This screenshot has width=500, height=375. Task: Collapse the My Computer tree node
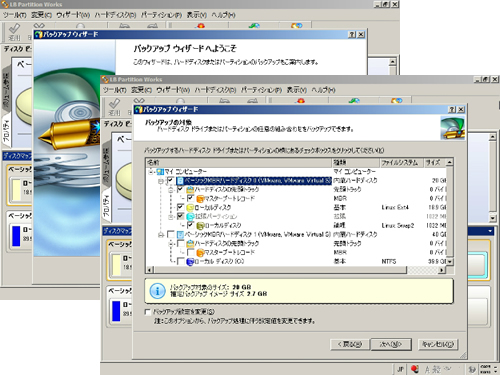[151, 172]
